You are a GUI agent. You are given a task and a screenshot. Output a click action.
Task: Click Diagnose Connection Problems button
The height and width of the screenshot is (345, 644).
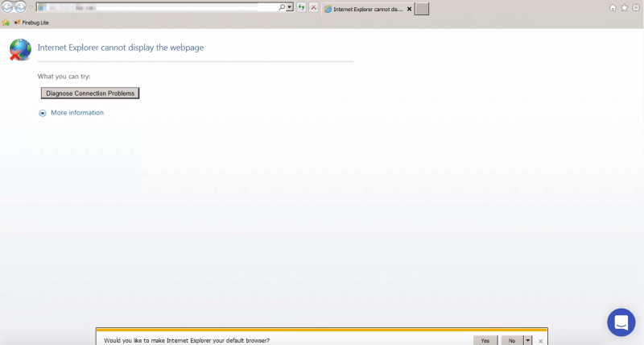pyautogui.click(x=90, y=93)
